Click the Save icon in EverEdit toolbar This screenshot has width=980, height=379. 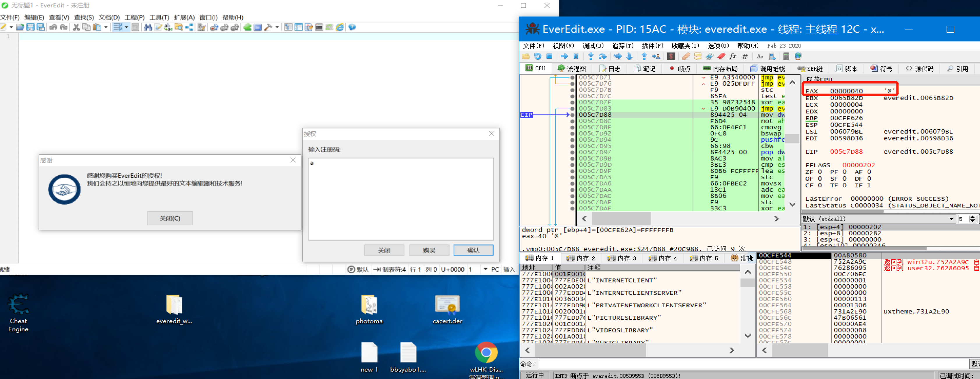[31, 27]
